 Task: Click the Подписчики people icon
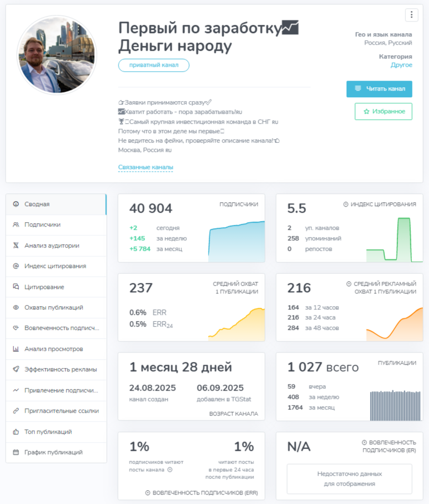(x=16, y=225)
